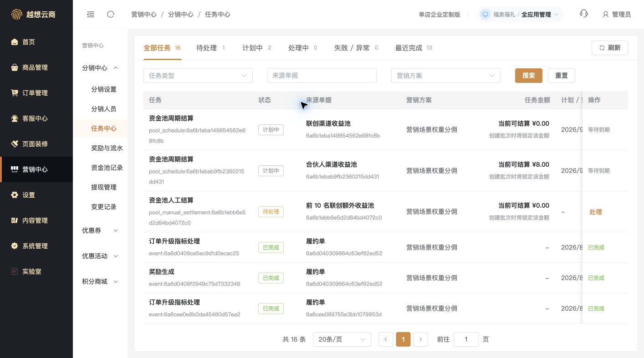The image size is (644, 358).
Task: Click page number 1 button
Action: coord(403,339)
